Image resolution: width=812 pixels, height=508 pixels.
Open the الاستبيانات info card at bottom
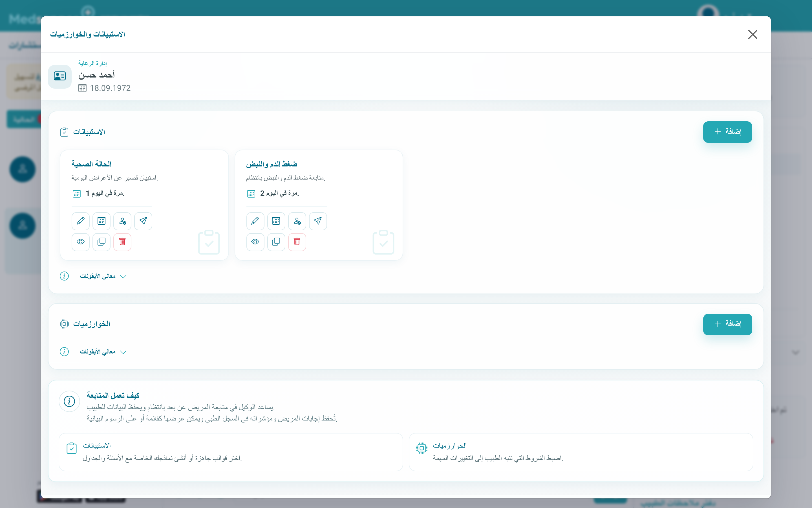point(231,452)
